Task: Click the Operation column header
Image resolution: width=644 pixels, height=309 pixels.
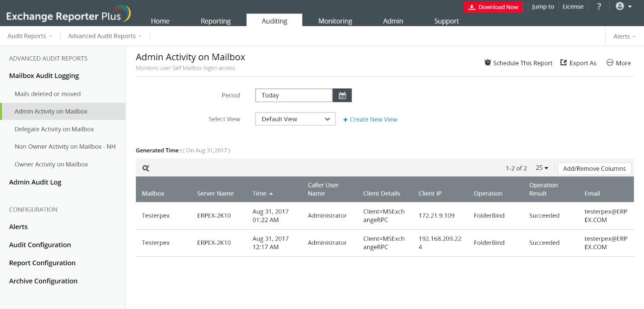Action: (x=488, y=193)
